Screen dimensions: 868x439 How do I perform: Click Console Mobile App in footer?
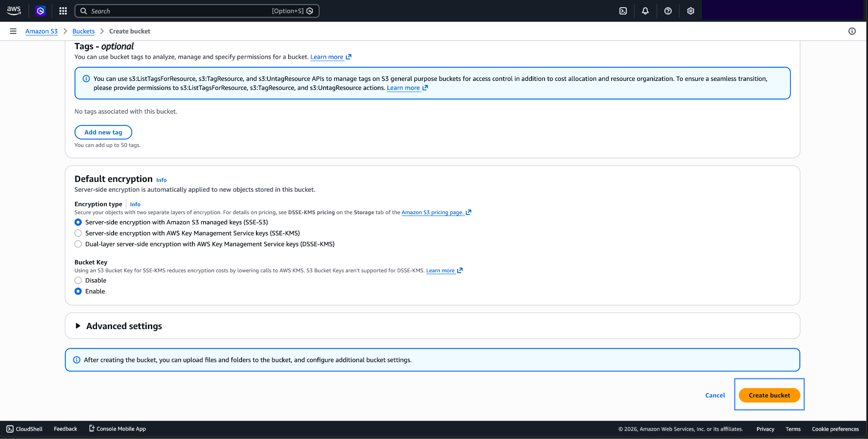point(117,429)
